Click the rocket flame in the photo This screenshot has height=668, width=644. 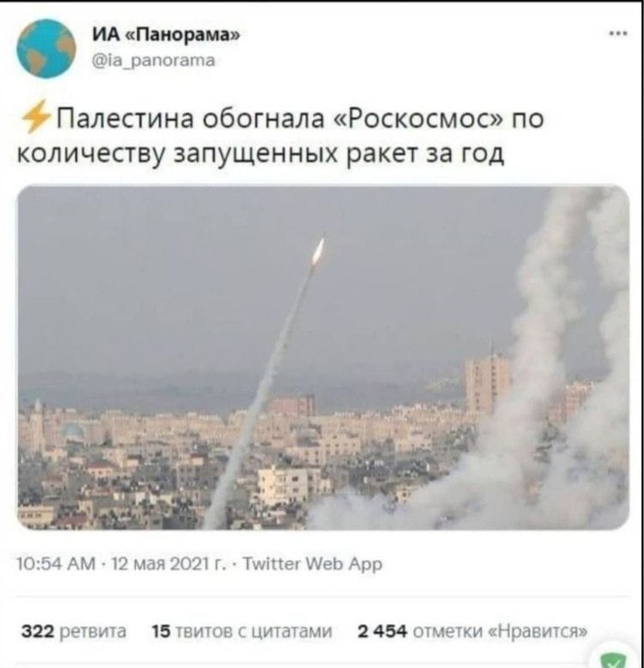point(319,250)
